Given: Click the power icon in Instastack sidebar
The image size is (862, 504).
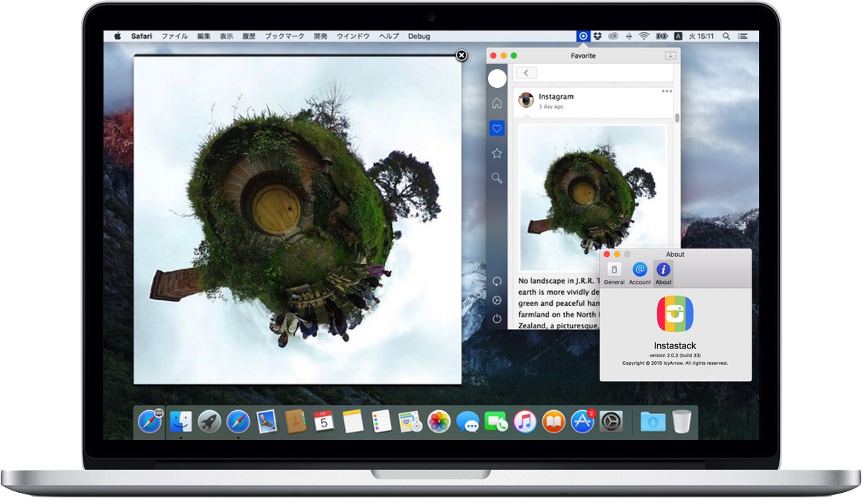Looking at the screenshot, I should coord(497,319).
